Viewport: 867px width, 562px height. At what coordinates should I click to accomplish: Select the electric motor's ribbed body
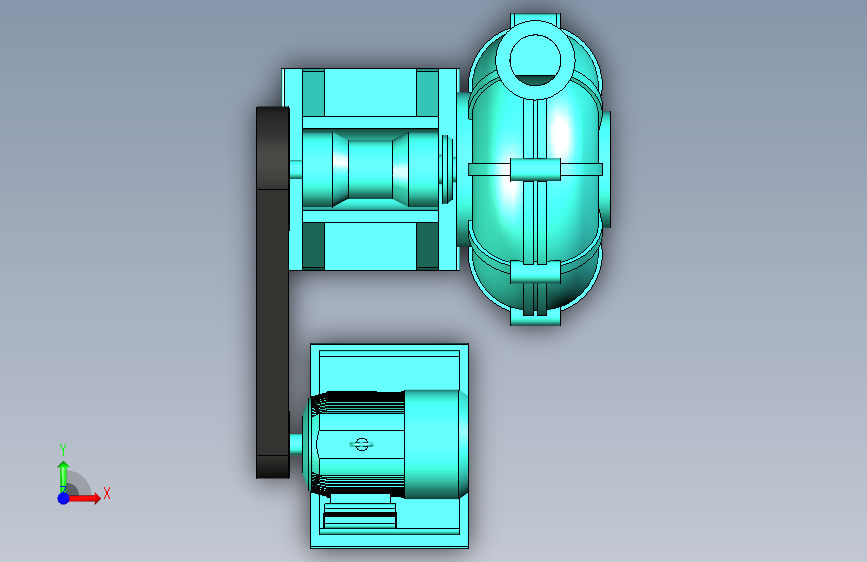(357, 445)
